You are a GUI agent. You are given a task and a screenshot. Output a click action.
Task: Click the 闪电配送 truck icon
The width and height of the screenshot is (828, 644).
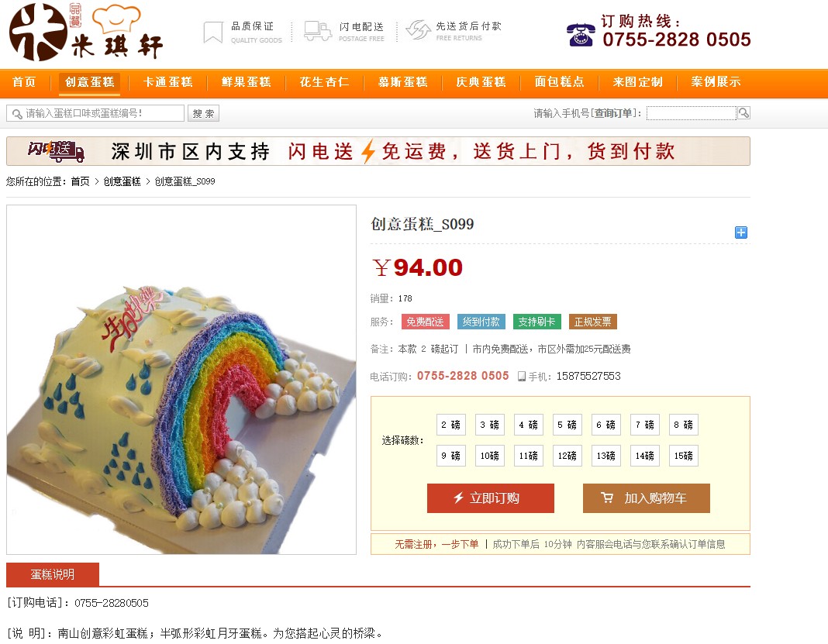coord(317,31)
